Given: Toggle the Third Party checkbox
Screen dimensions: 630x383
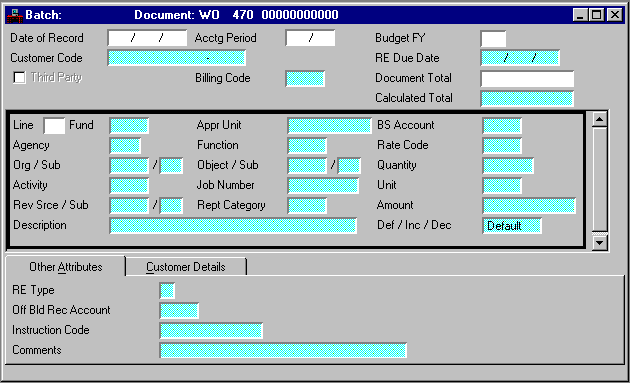Looking at the screenshot, I should [x=19, y=77].
